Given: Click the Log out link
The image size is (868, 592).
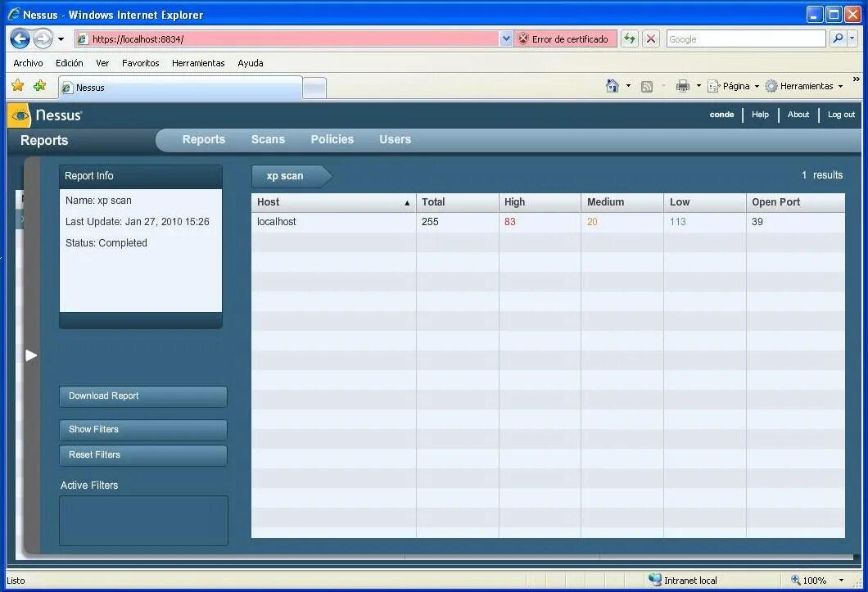Looking at the screenshot, I should 842,115.
